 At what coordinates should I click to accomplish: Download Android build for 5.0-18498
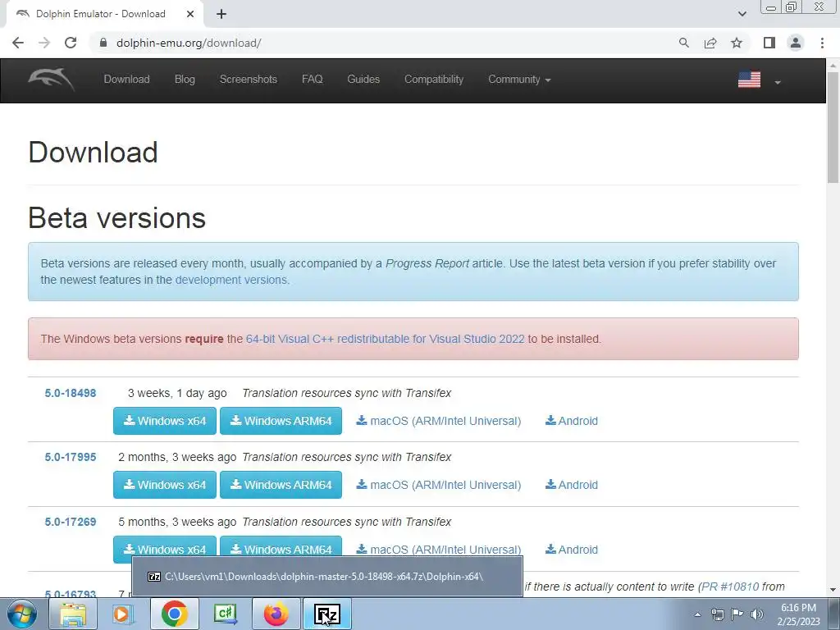click(572, 421)
